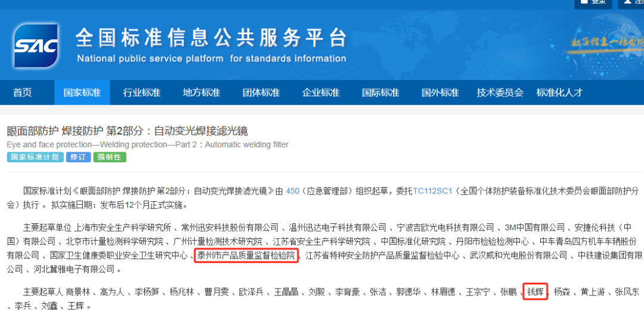Click the blue 修订 tag
644x323 pixels.
click(79, 157)
